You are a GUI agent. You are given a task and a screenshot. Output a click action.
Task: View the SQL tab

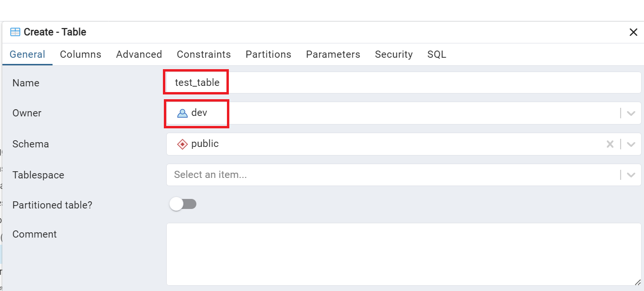click(x=437, y=54)
